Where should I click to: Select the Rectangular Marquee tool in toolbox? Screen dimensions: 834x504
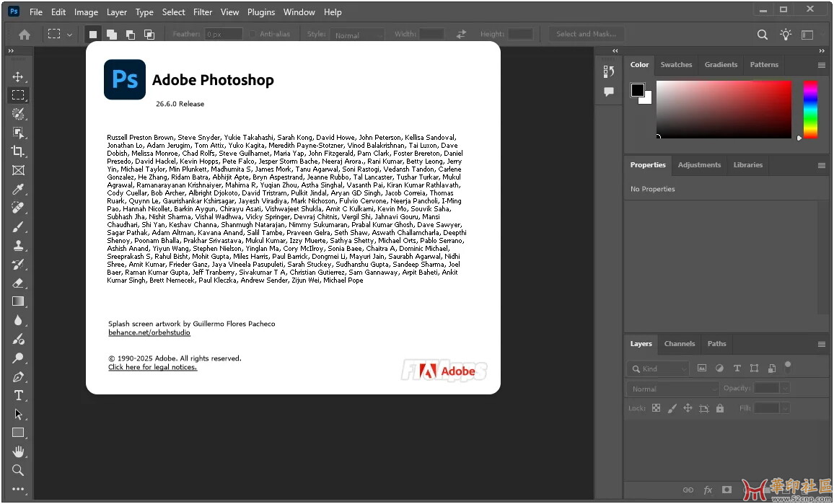click(x=18, y=95)
